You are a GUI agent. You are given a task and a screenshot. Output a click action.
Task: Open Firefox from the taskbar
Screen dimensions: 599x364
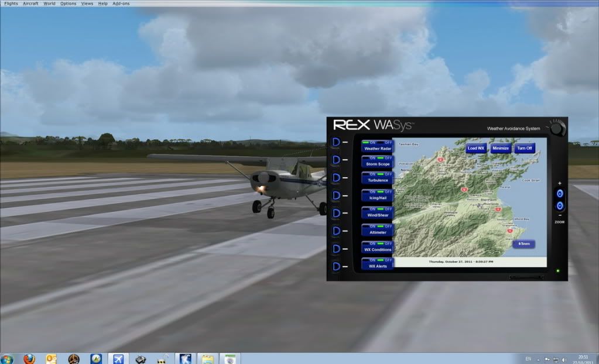point(29,358)
